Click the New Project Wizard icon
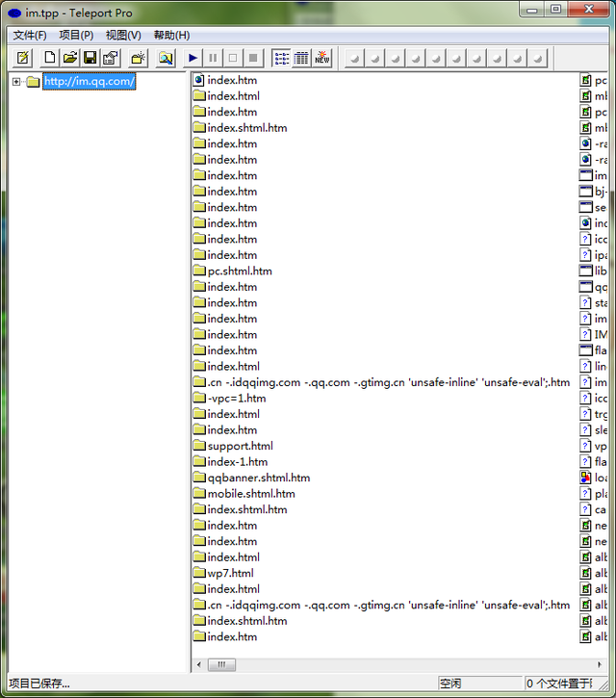The height and width of the screenshot is (698, 616). (x=23, y=58)
